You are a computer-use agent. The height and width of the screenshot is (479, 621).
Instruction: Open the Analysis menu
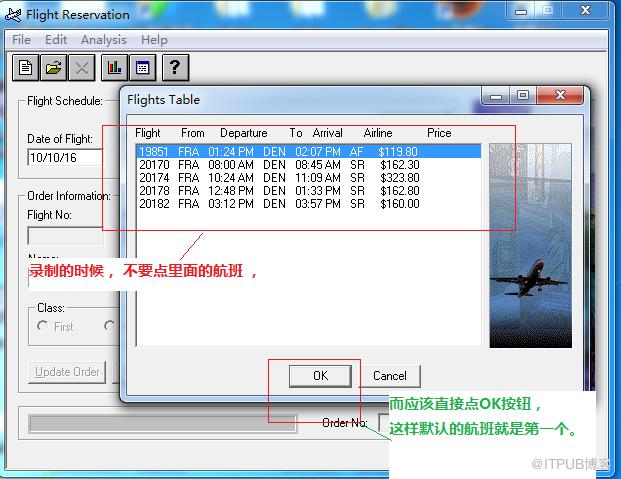click(x=104, y=40)
